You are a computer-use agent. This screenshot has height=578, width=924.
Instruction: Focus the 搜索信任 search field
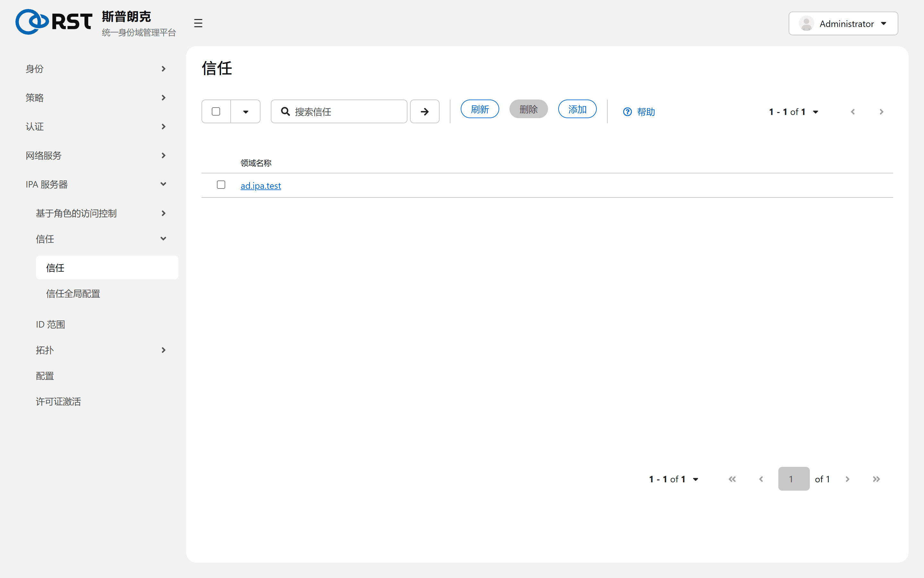[x=339, y=112]
